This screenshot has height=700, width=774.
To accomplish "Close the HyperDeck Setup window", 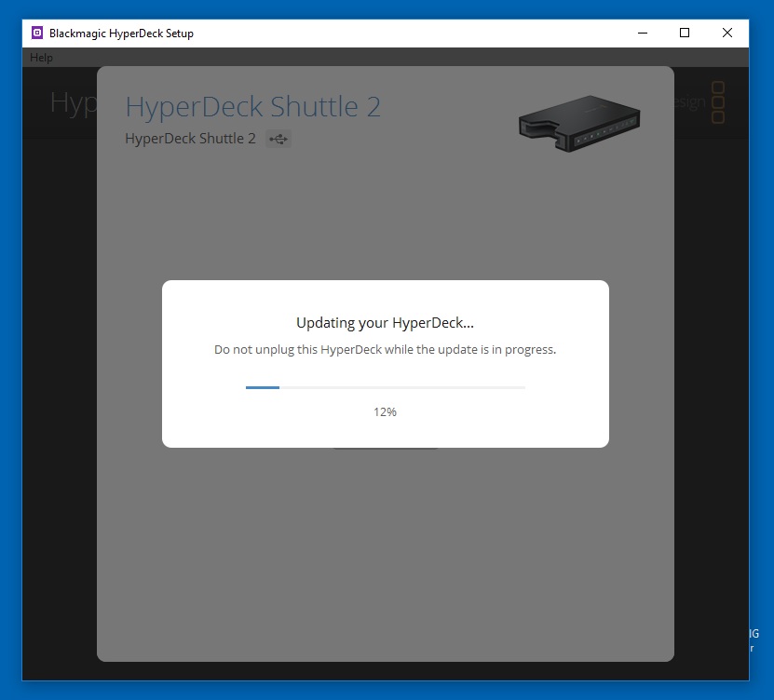I will [x=727, y=33].
